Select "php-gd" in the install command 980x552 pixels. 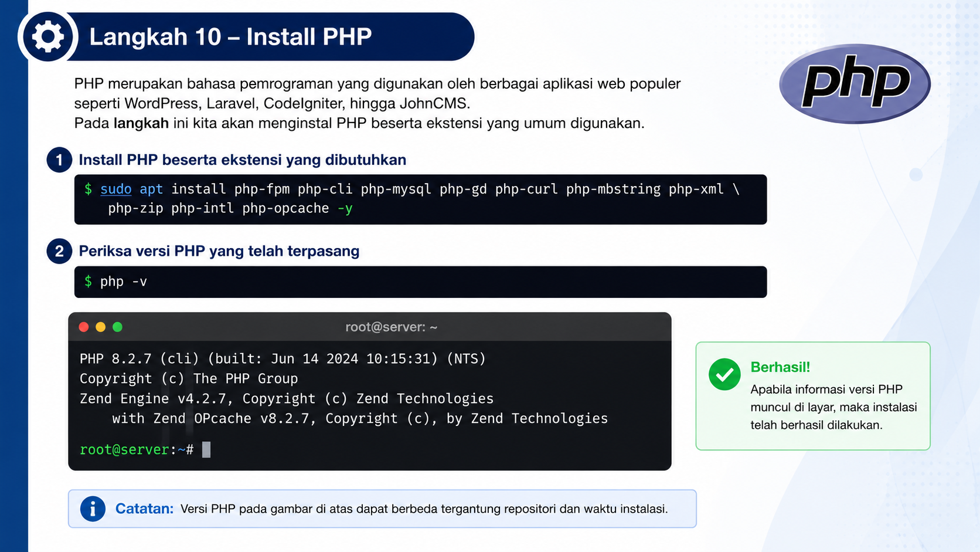click(x=463, y=189)
